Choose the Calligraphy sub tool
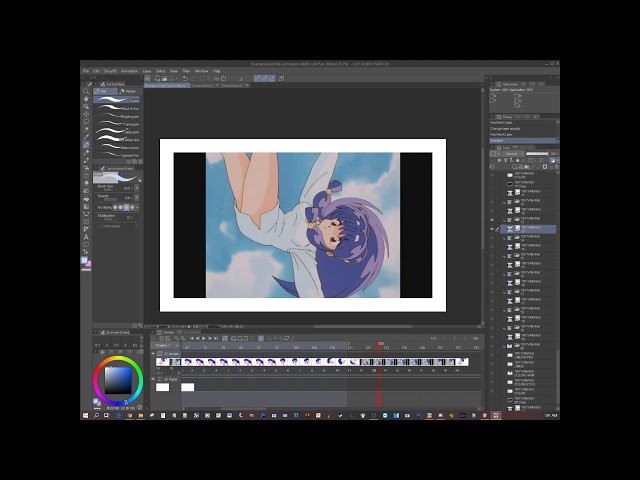 pyautogui.click(x=117, y=131)
